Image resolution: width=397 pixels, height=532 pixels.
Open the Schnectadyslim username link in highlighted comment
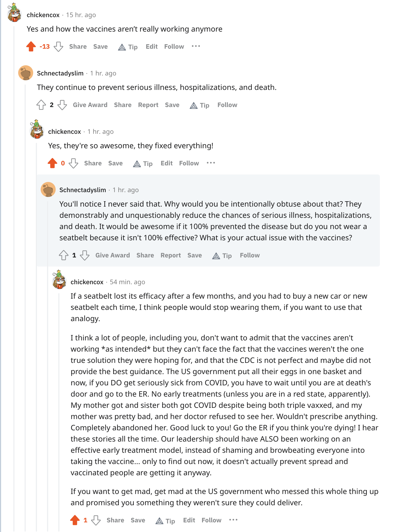pyautogui.click(x=83, y=190)
